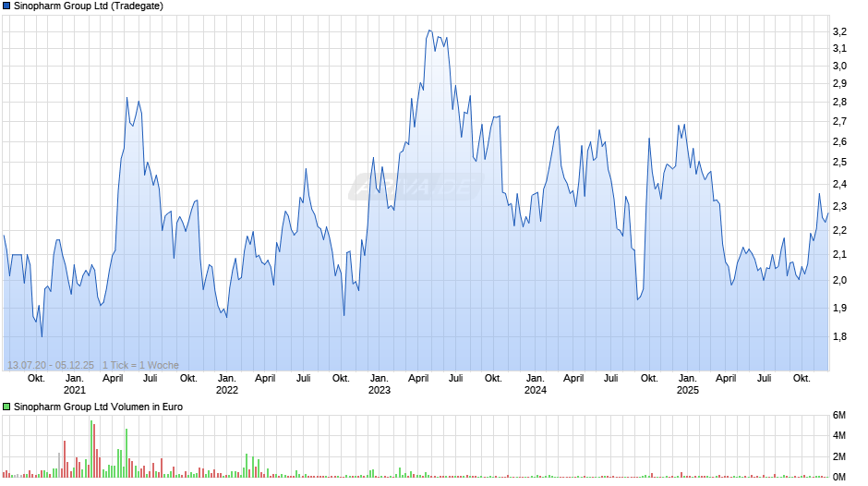Click the 'Jan. 2022' time axis label
This screenshot has height=486, width=868.
tap(227, 384)
